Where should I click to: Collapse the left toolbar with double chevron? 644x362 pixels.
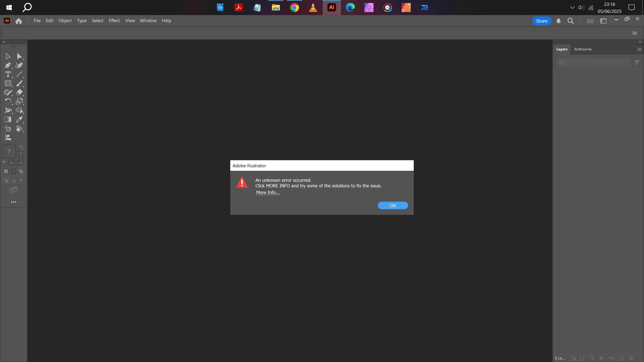(x=4, y=42)
